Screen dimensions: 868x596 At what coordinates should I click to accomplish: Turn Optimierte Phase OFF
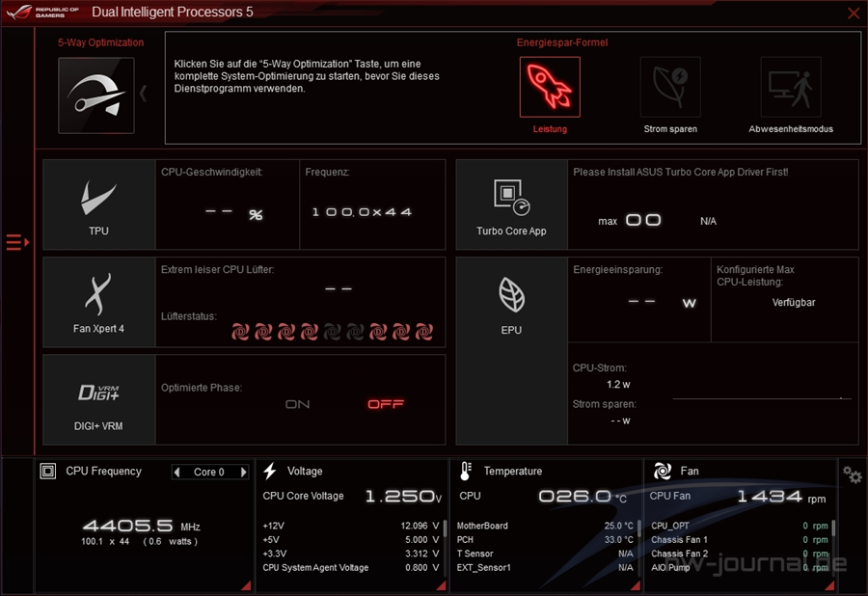click(x=386, y=404)
